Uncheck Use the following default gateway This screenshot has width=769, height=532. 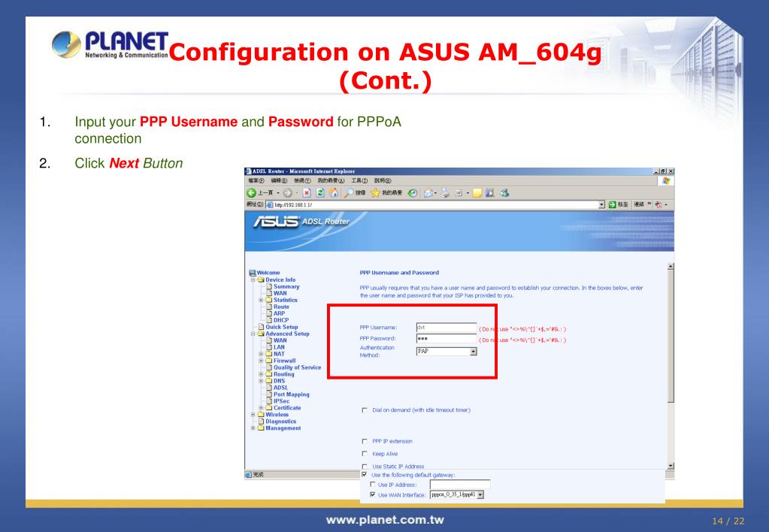(365, 475)
